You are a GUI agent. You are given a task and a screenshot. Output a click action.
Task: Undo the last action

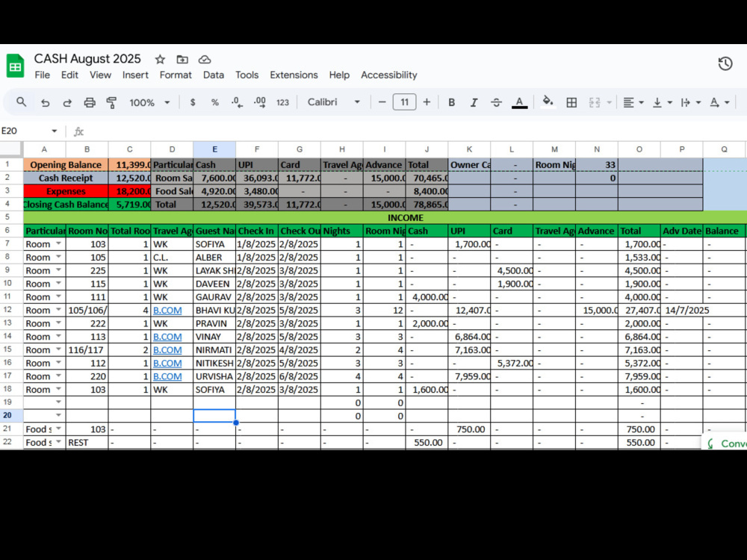46,102
